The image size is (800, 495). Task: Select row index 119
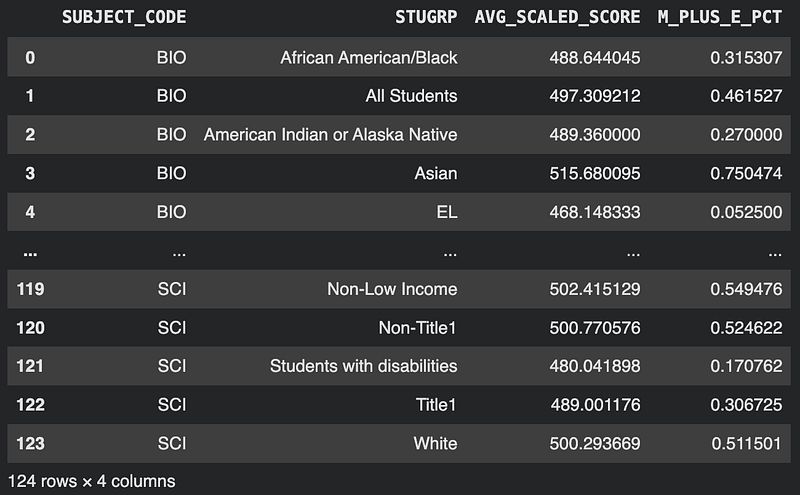[x=30, y=289]
